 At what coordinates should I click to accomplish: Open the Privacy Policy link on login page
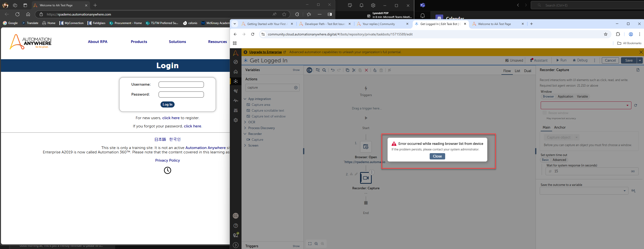[167, 160]
